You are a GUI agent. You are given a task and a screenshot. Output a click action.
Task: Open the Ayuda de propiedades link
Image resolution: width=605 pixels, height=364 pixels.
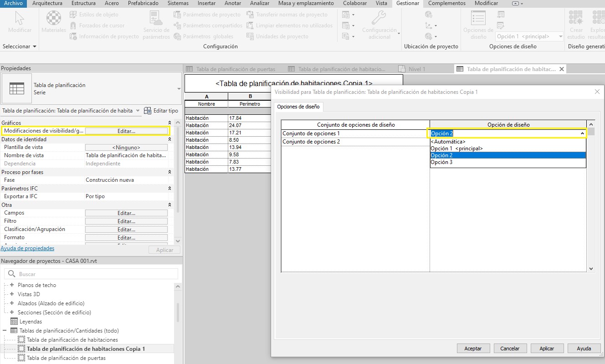tap(27, 249)
